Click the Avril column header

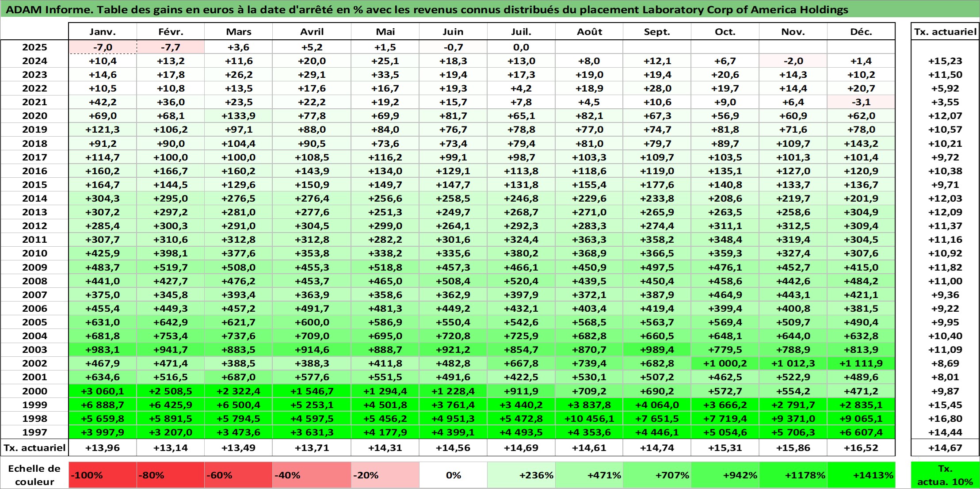pos(312,32)
